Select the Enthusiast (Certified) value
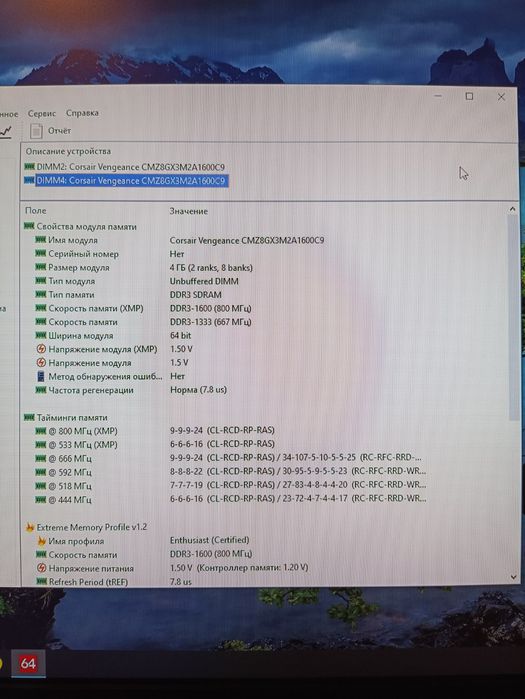The width and height of the screenshot is (525, 699). [x=209, y=540]
